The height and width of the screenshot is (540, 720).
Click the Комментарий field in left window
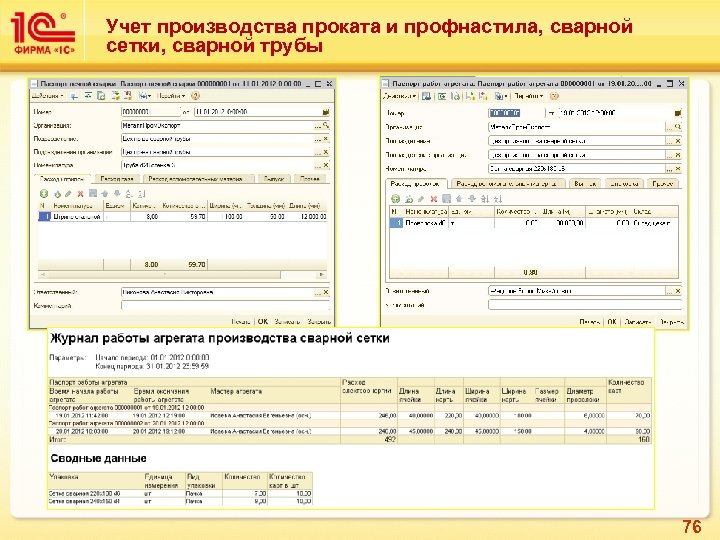225,305
